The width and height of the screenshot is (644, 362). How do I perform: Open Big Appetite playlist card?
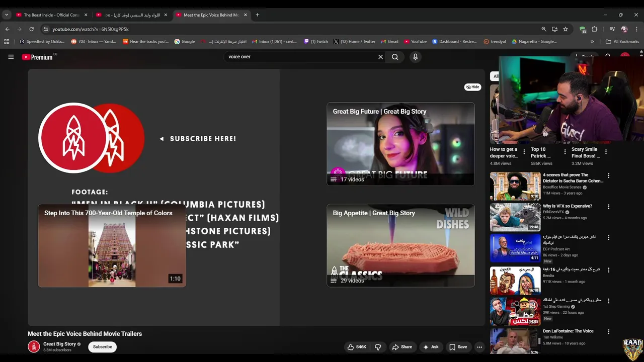[400, 245]
